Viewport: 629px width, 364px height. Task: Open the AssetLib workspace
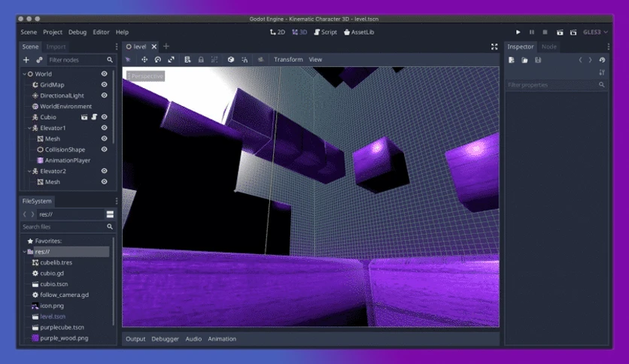click(359, 32)
